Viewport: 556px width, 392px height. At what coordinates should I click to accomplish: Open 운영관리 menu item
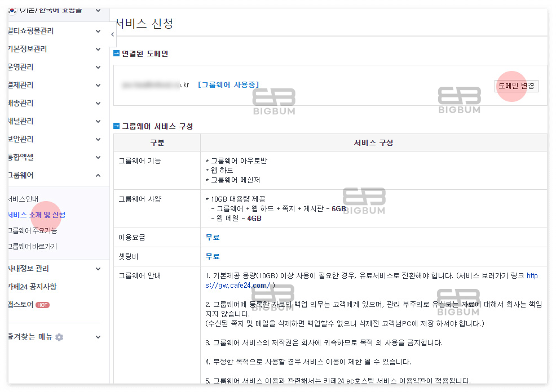[x=21, y=67]
